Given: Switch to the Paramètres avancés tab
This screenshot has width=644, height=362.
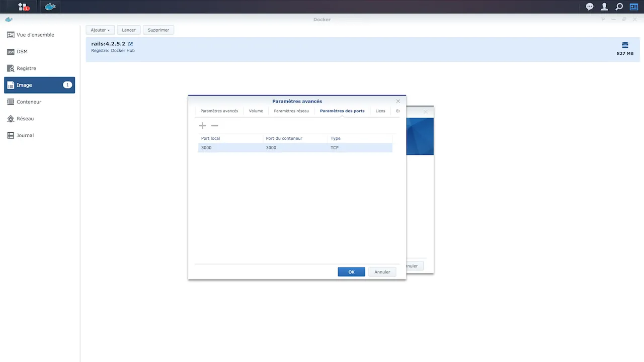Looking at the screenshot, I should pos(219,111).
